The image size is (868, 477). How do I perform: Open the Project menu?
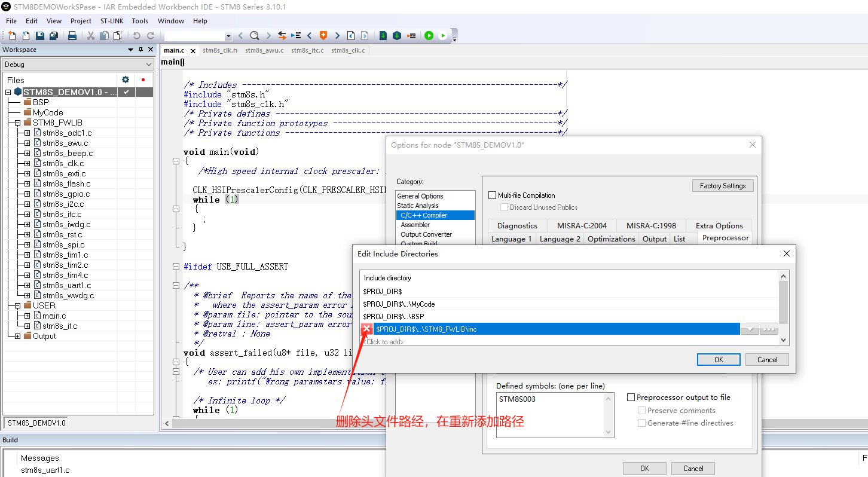pyautogui.click(x=81, y=21)
